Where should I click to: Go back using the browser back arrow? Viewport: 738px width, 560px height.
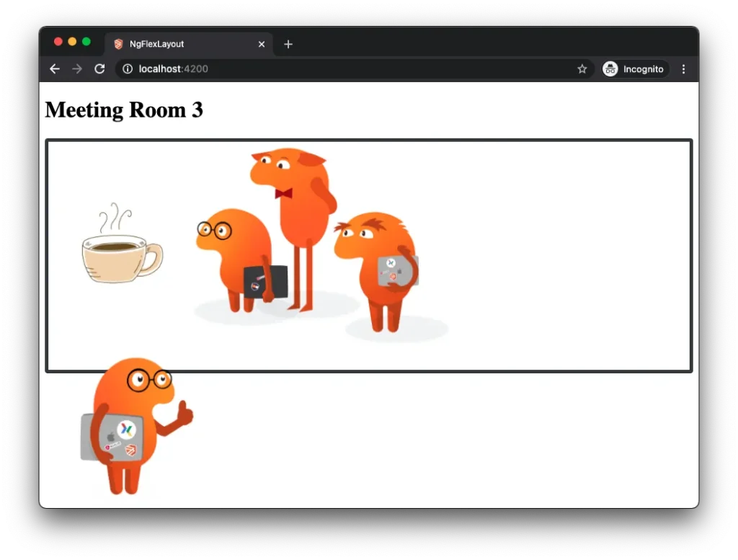click(x=55, y=69)
